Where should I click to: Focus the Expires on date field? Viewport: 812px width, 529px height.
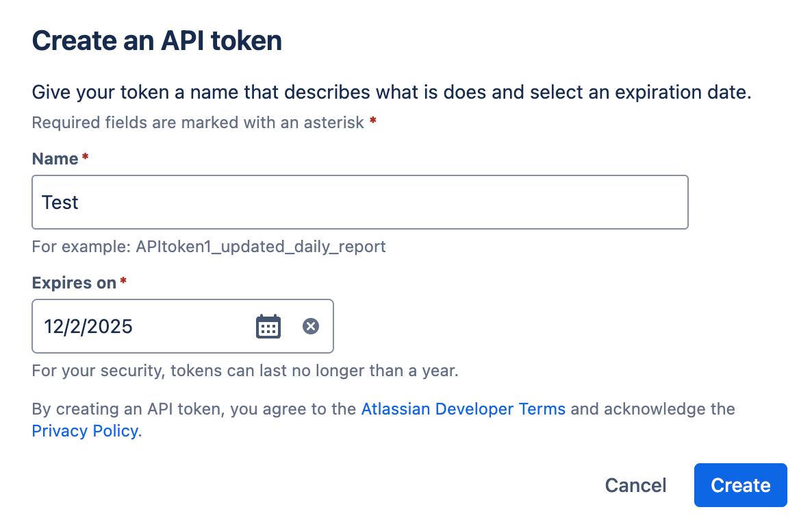point(137,326)
